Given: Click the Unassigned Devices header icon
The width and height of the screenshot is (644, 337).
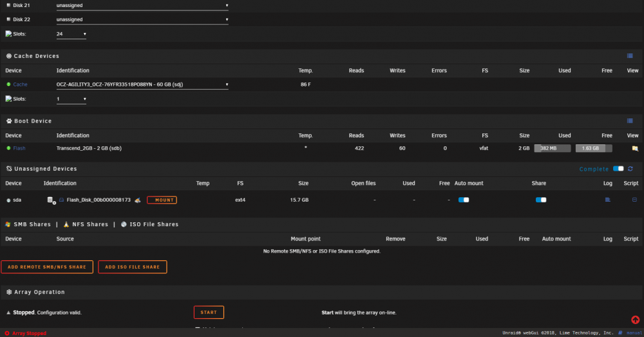Looking at the screenshot, I should click(9, 169).
